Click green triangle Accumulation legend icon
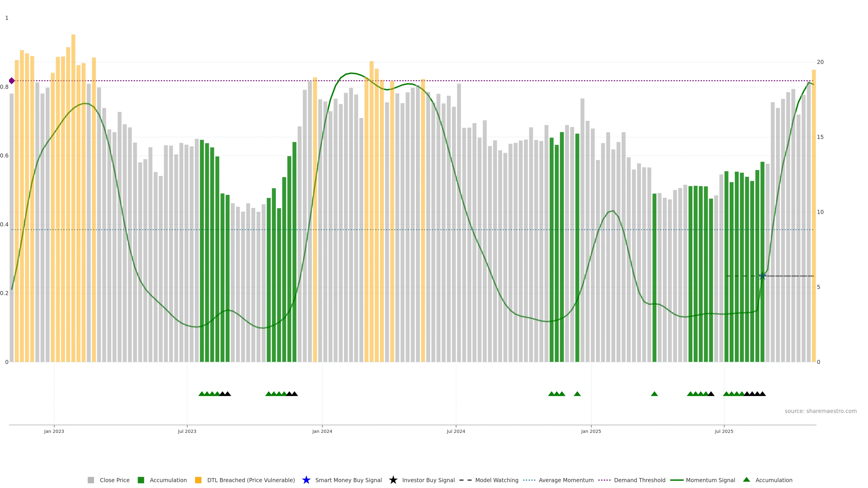This screenshot has height=488, width=868. pyautogui.click(x=747, y=480)
